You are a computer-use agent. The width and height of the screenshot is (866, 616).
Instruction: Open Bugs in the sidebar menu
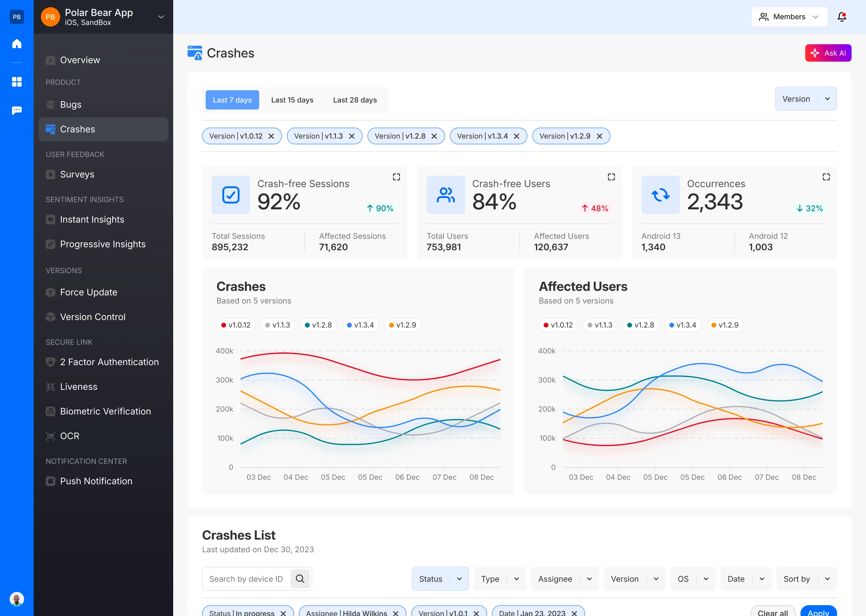point(71,105)
